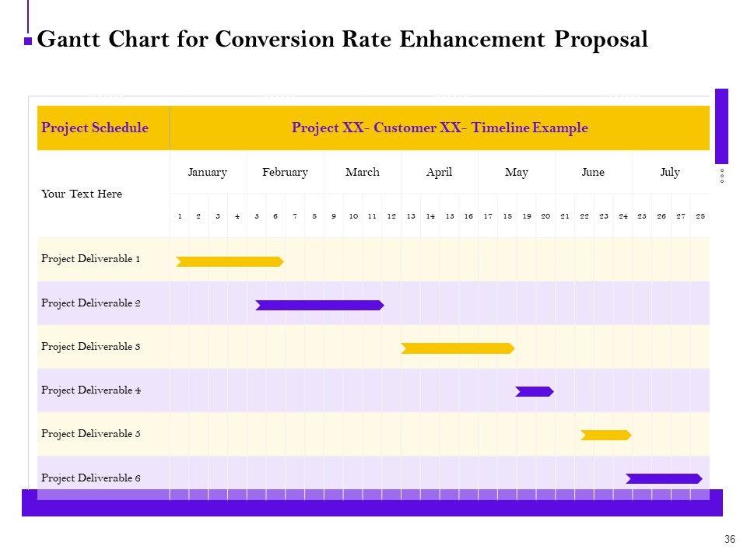Select the April month header
This screenshot has height=560, width=747.
(439, 172)
